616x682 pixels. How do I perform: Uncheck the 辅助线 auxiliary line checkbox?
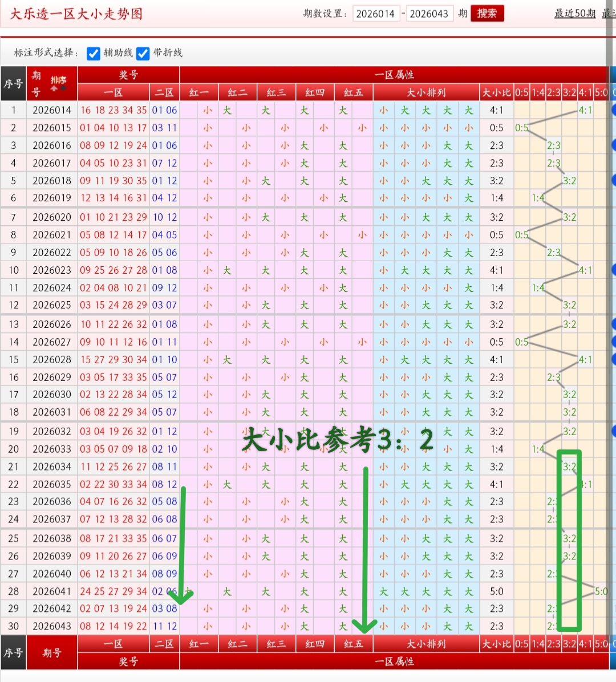(94, 53)
